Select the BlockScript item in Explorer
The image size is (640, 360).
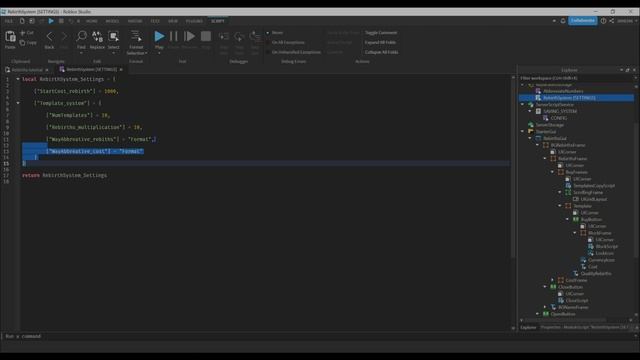(x=607, y=246)
